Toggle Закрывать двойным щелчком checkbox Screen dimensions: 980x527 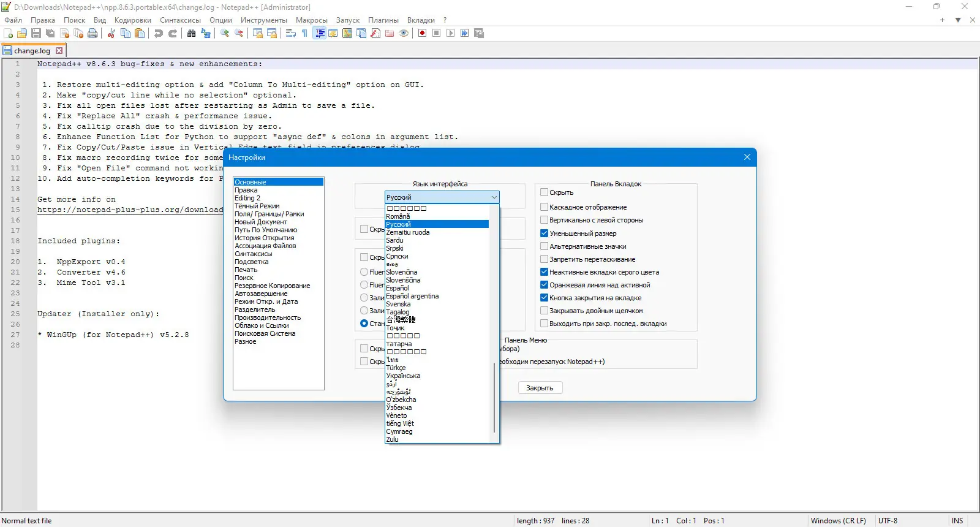click(x=544, y=311)
